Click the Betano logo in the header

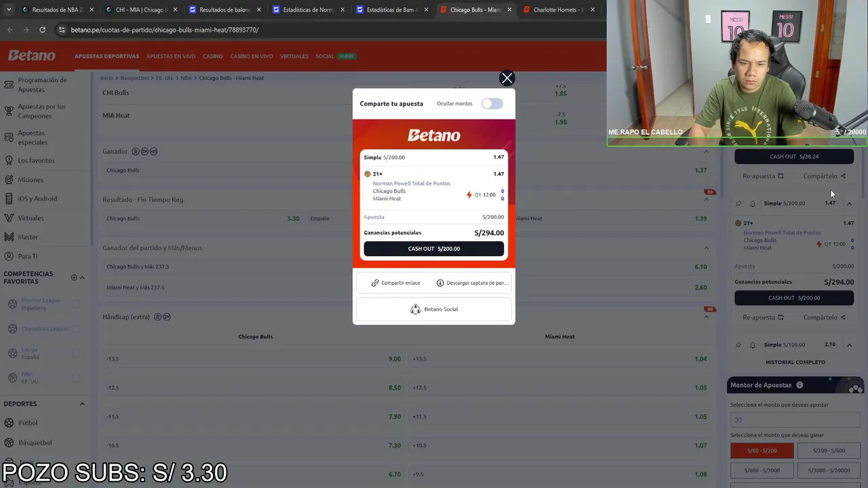31,56
